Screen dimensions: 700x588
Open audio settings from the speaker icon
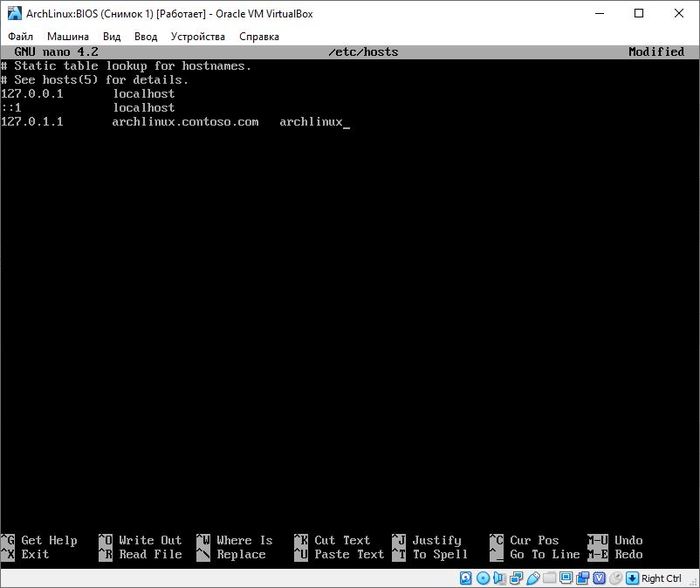click(500, 578)
